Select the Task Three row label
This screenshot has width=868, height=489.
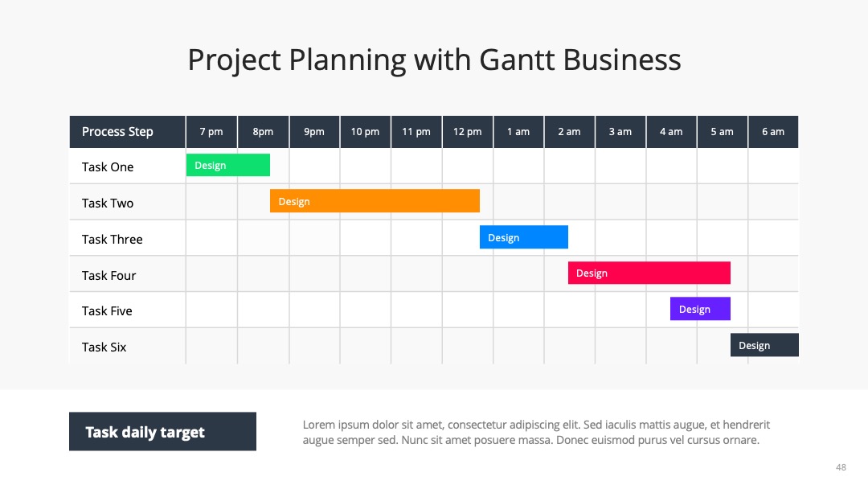(x=113, y=239)
